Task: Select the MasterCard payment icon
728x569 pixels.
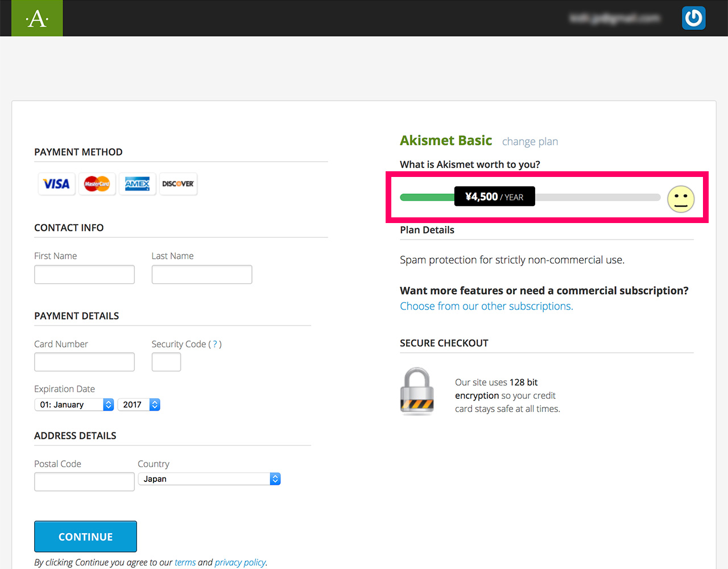Action: (97, 184)
